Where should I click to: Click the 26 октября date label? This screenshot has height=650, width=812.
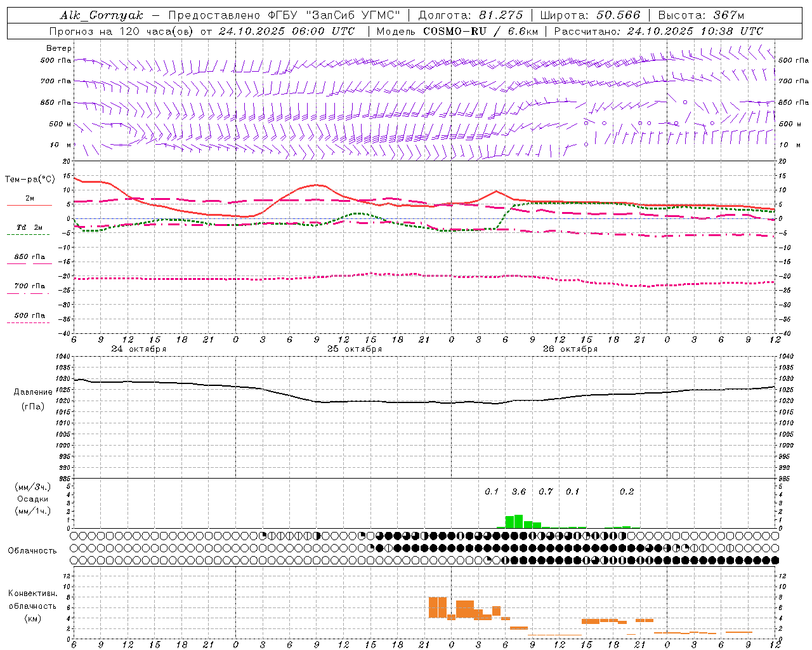pyautogui.click(x=570, y=349)
